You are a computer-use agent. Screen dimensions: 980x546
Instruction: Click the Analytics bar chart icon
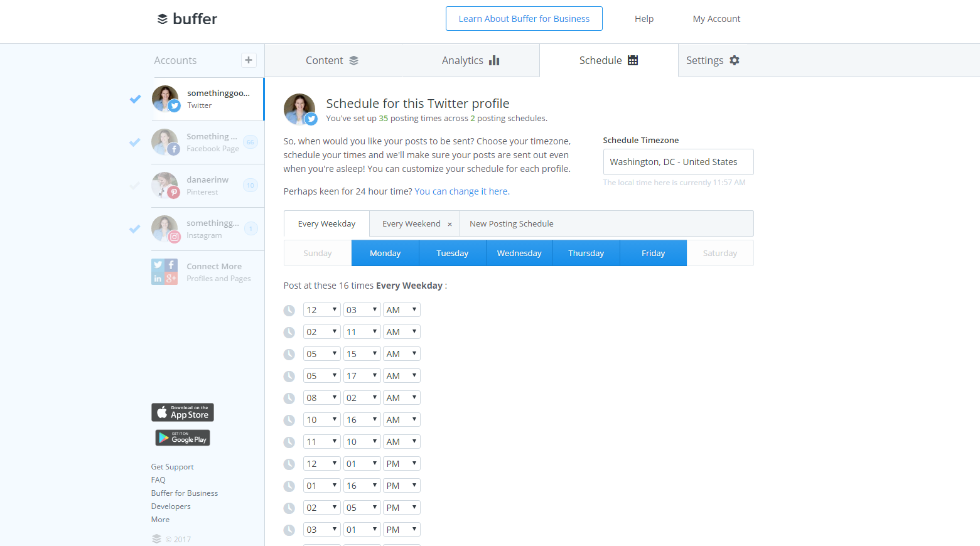pyautogui.click(x=494, y=60)
